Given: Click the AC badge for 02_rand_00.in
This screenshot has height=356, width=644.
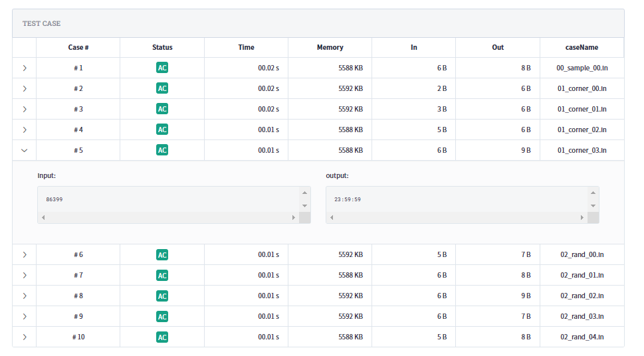Looking at the screenshot, I should pyautogui.click(x=162, y=254).
